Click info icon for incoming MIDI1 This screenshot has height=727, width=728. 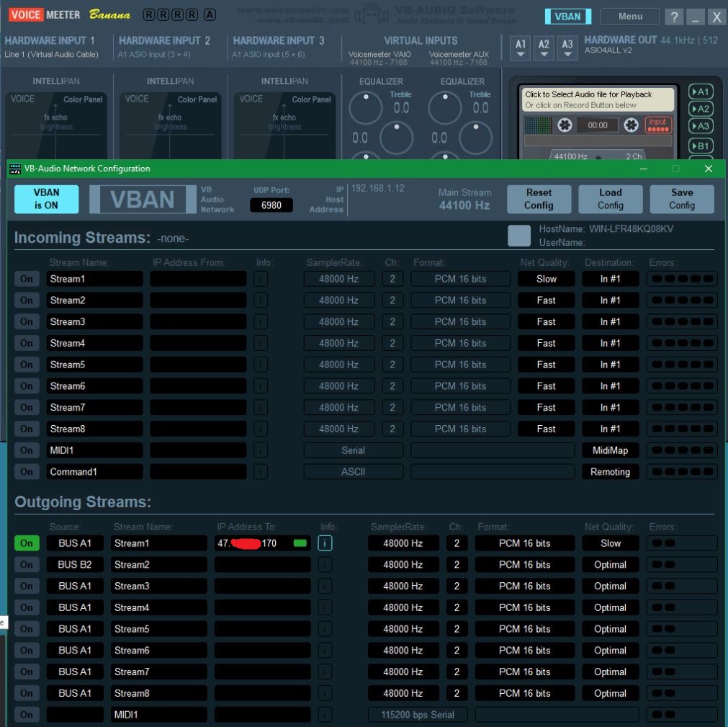click(261, 450)
